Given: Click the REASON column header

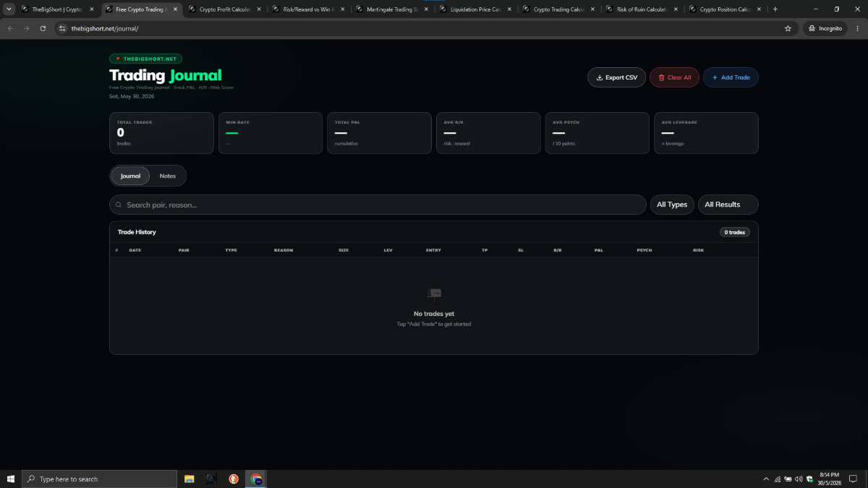Looking at the screenshot, I should coord(284,250).
